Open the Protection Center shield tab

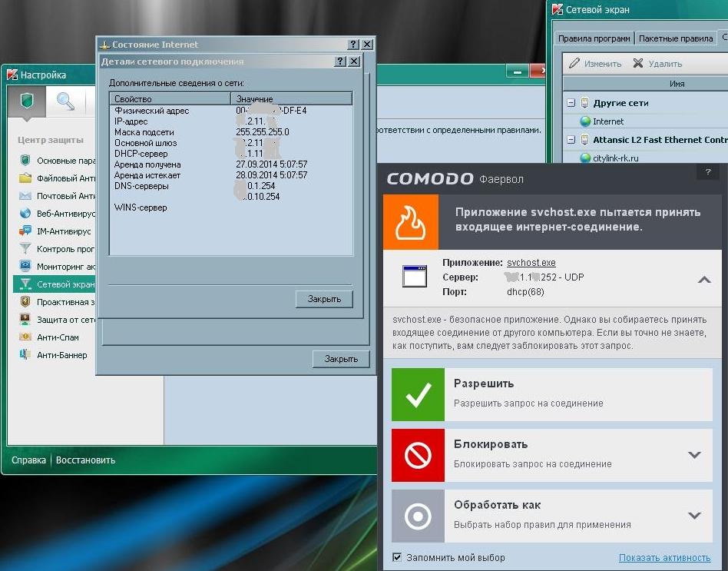(x=27, y=101)
